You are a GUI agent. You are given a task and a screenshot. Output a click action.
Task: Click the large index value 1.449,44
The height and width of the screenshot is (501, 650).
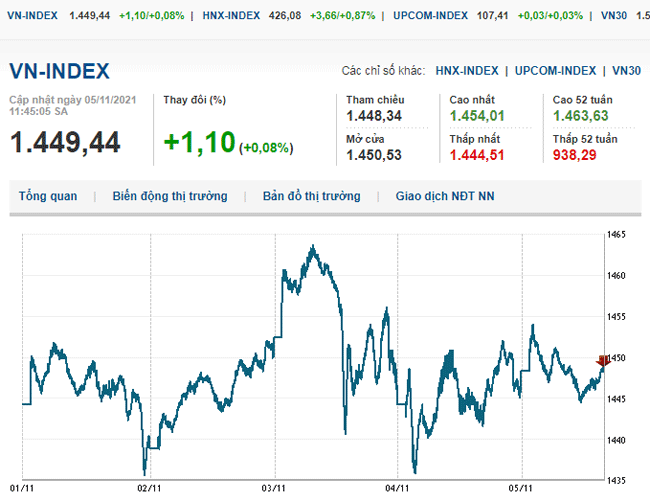pos(65,143)
